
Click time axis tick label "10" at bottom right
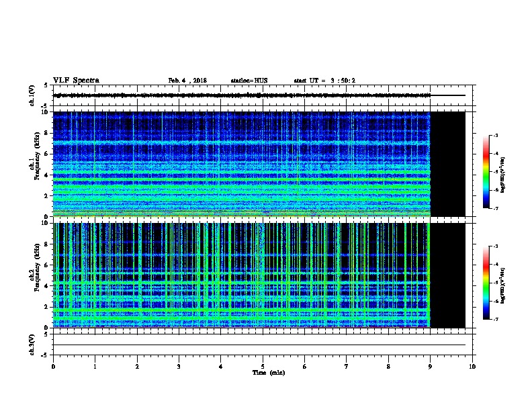click(x=472, y=367)
